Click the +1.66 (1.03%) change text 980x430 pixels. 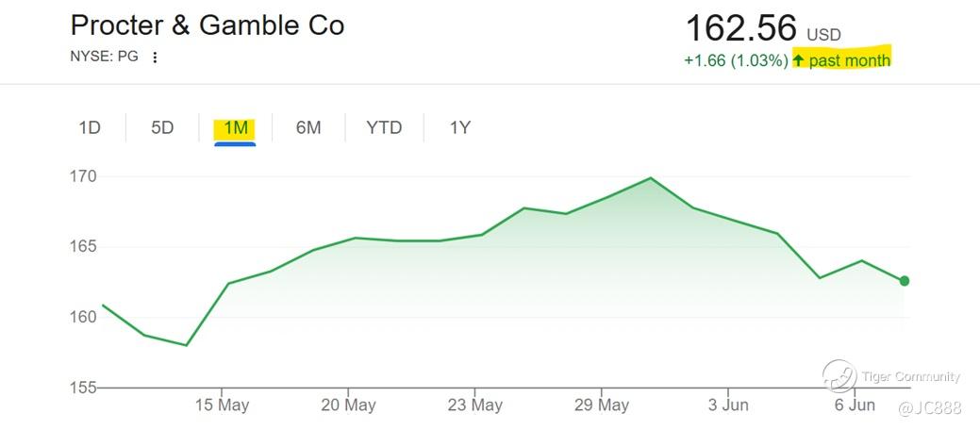pyautogui.click(x=736, y=60)
